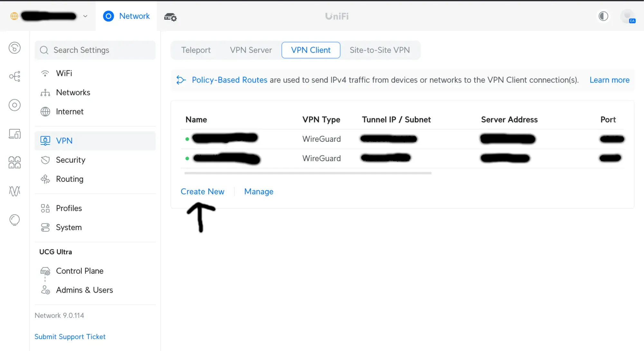Open Internet settings

[95, 112]
